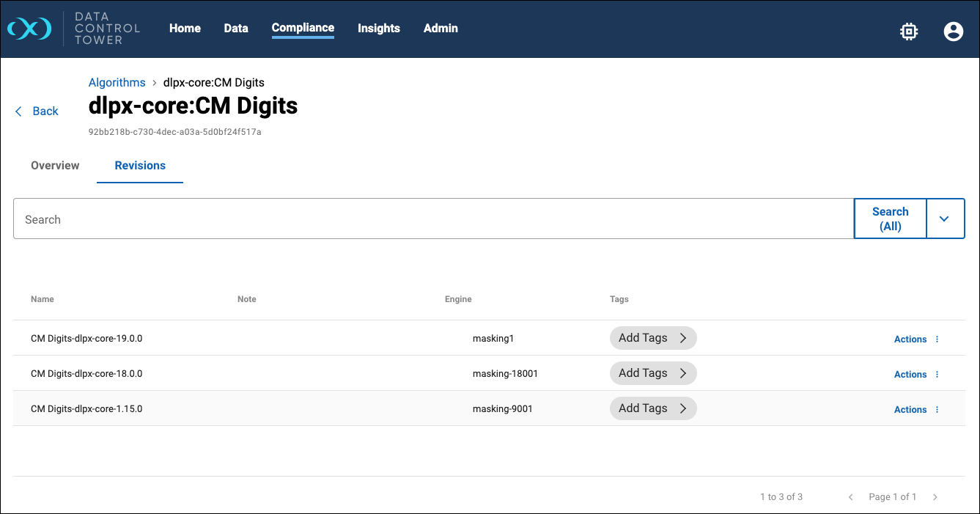This screenshot has width=980, height=514.
Task: Open kebab menu for CM Digits-dlpx-core-1.15.0 row
Action: coord(937,410)
